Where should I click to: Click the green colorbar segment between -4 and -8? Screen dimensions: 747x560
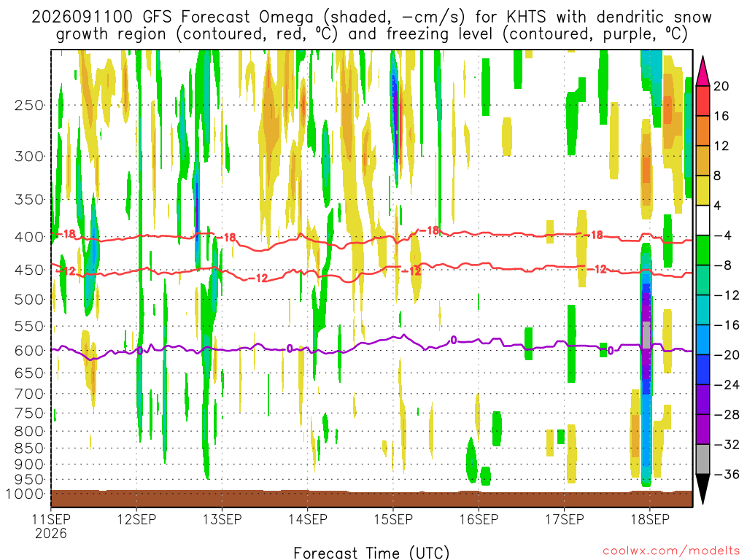703,251
